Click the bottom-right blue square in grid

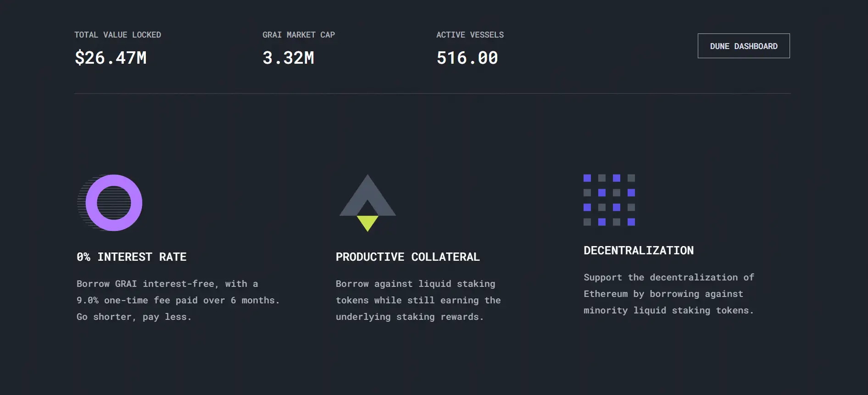(631, 222)
